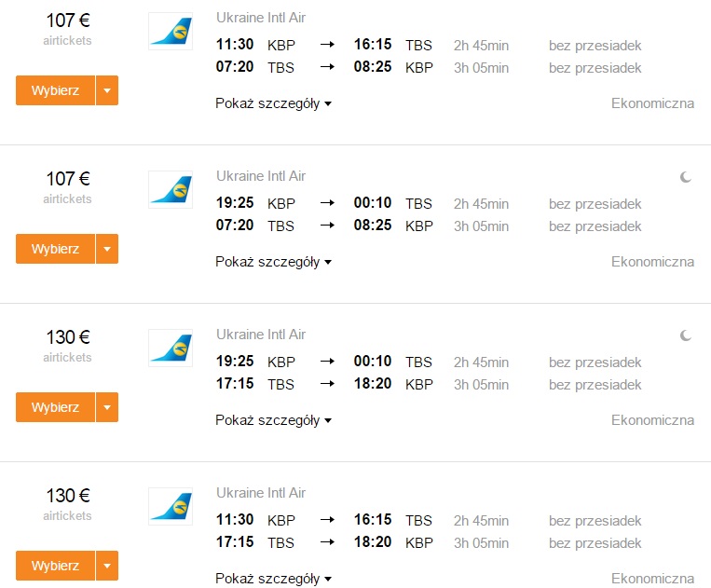Open the arrow dropdown beside Wybierz on the 130 € 11:30 flight

tap(107, 566)
